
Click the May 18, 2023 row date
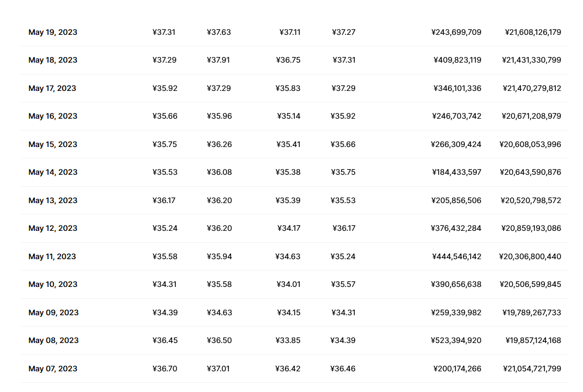click(53, 60)
